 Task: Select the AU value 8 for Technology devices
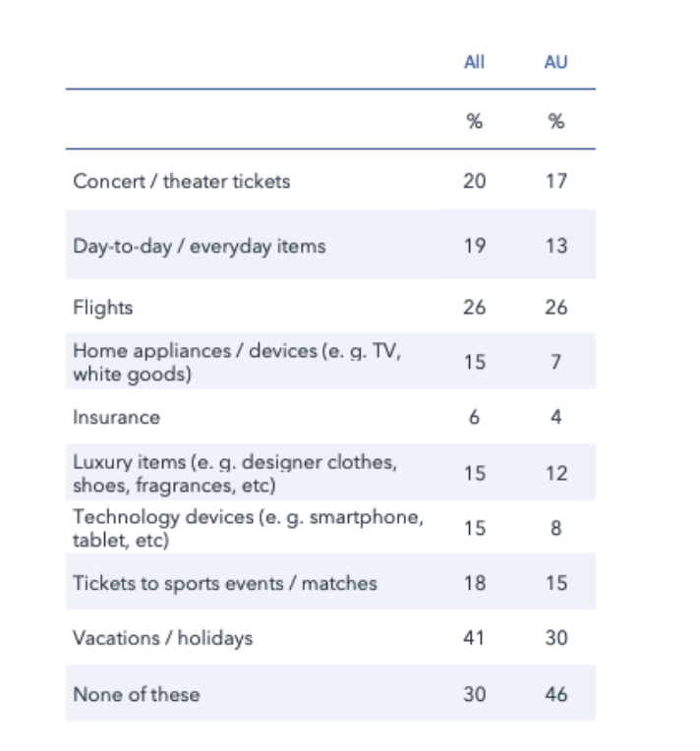point(555,529)
